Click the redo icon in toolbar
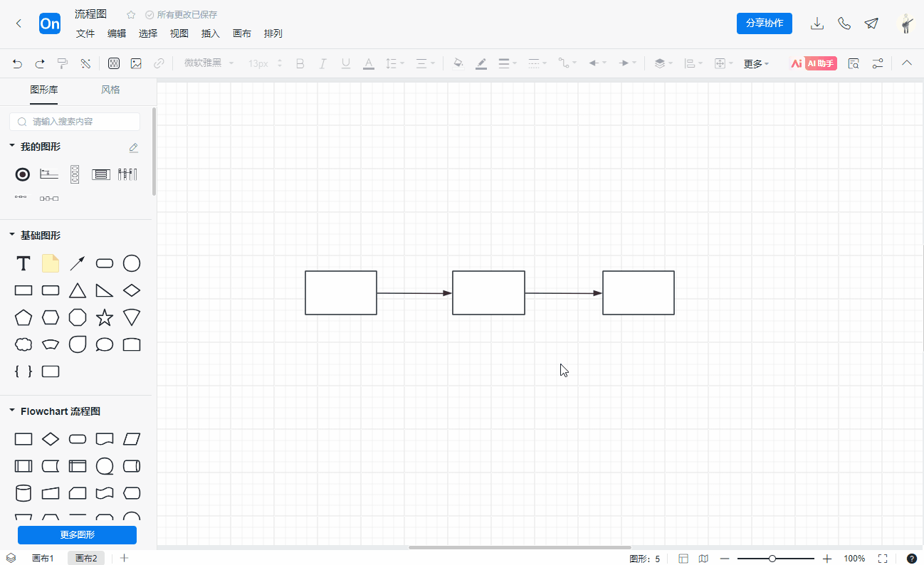The image size is (924, 565). (x=40, y=63)
